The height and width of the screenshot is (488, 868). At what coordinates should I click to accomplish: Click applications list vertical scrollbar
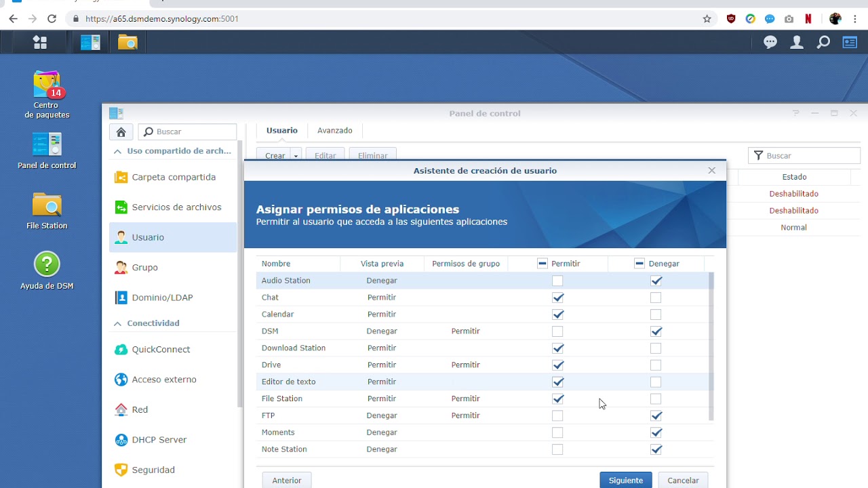point(711,347)
